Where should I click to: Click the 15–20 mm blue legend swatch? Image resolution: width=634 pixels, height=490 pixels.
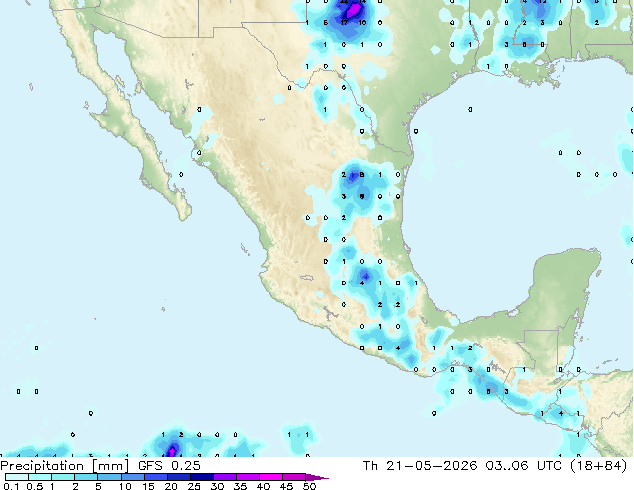[155, 477]
